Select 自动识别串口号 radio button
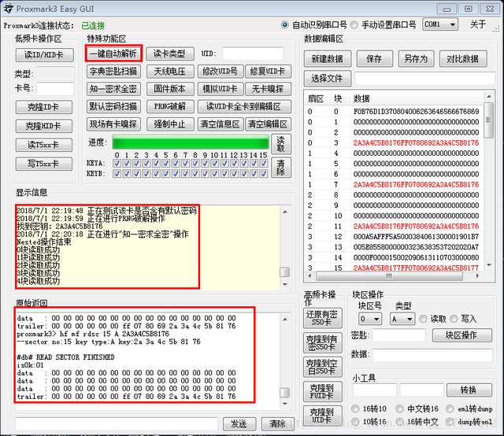This screenshot has height=436, width=504. (x=284, y=24)
